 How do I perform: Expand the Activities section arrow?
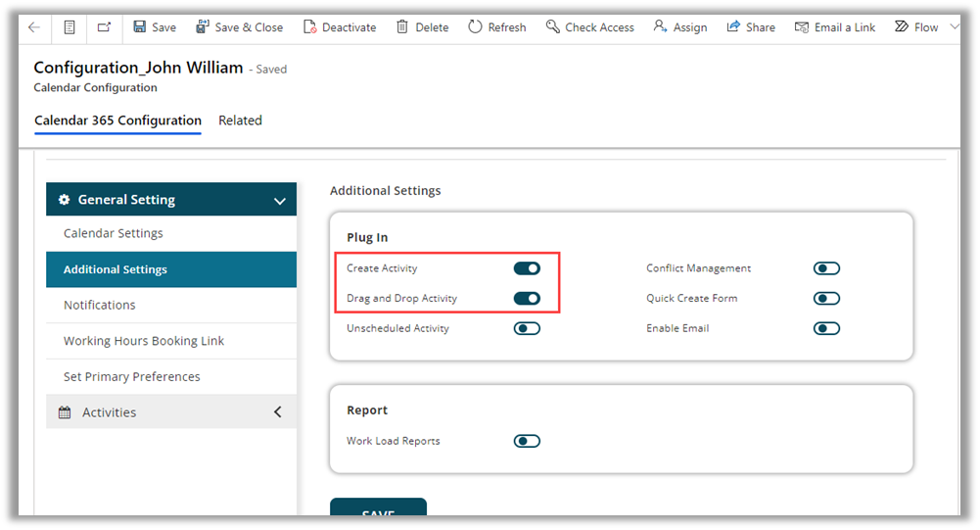(x=277, y=412)
